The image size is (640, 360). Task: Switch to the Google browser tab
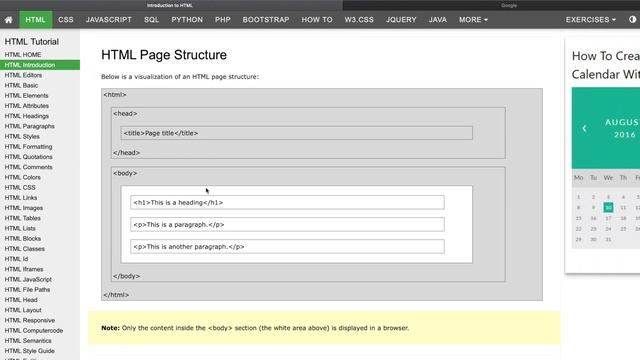click(509, 5)
